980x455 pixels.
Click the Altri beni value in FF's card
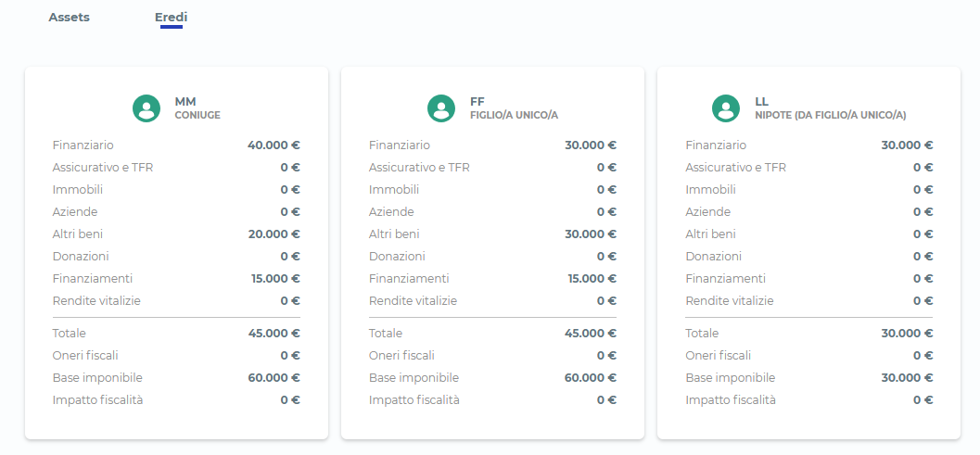(591, 234)
